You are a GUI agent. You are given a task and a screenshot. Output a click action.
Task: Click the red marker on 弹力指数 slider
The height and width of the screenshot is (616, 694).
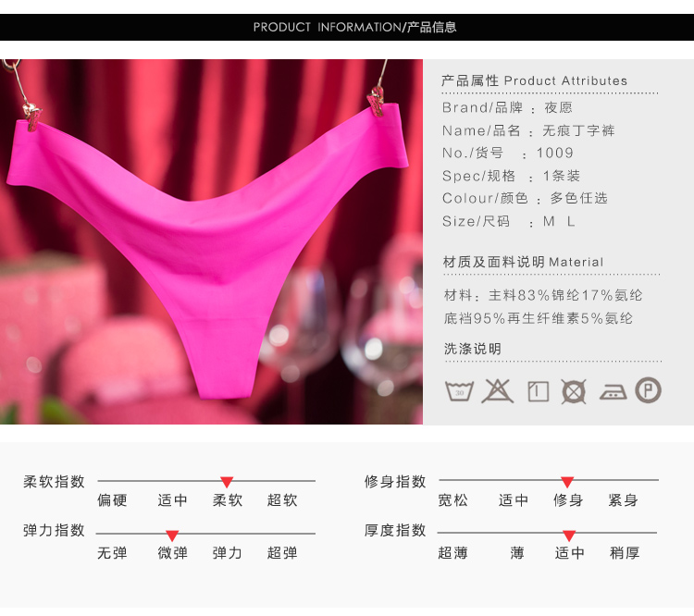point(172,536)
